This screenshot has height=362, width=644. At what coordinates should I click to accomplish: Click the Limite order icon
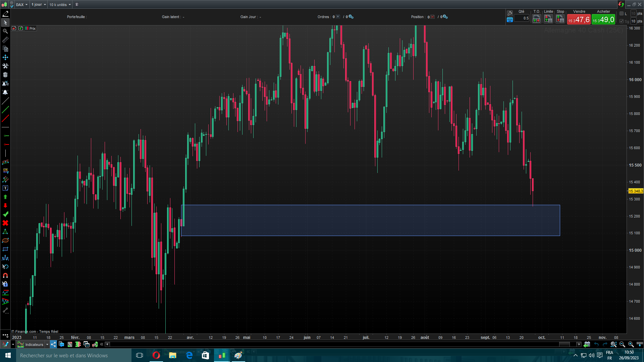tap(548, 19)
